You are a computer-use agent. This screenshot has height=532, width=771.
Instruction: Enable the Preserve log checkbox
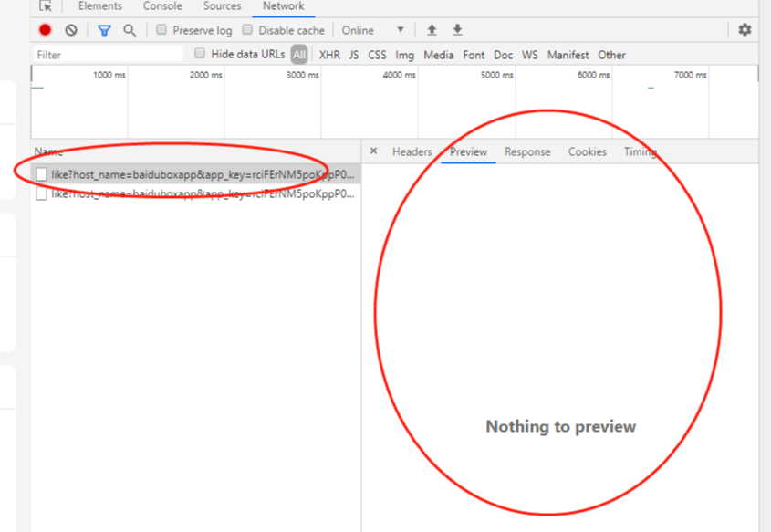[x=161, y=29]
